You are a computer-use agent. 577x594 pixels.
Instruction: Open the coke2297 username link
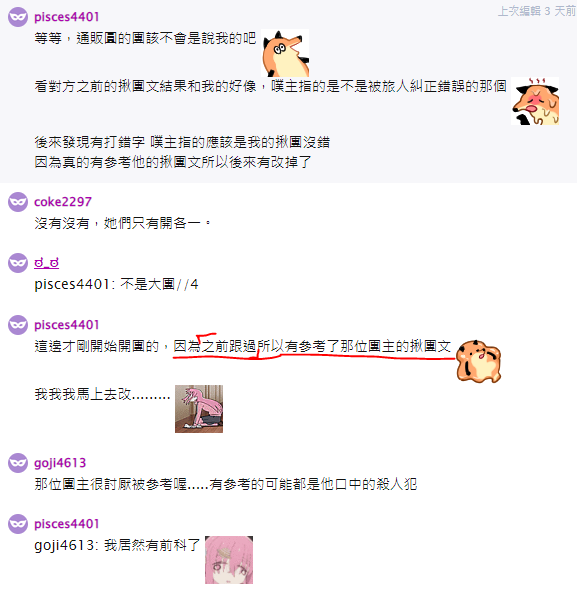[63, 202]
